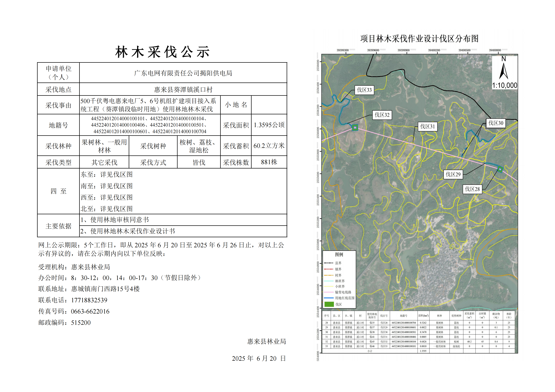Click the tree count value 881株
The image size is (555, 392).
(269, 162)
